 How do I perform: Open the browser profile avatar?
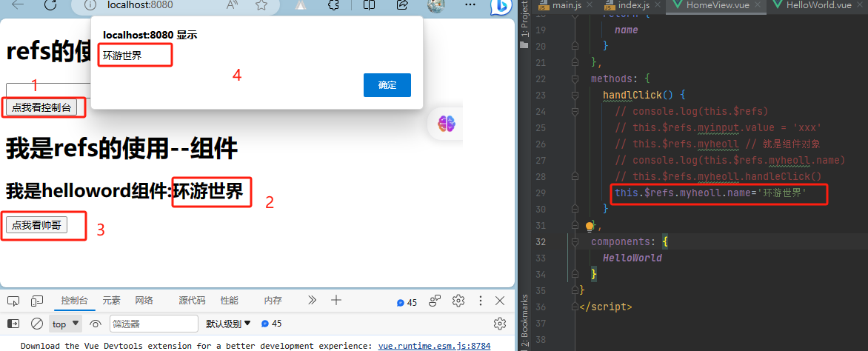point(437,5)
